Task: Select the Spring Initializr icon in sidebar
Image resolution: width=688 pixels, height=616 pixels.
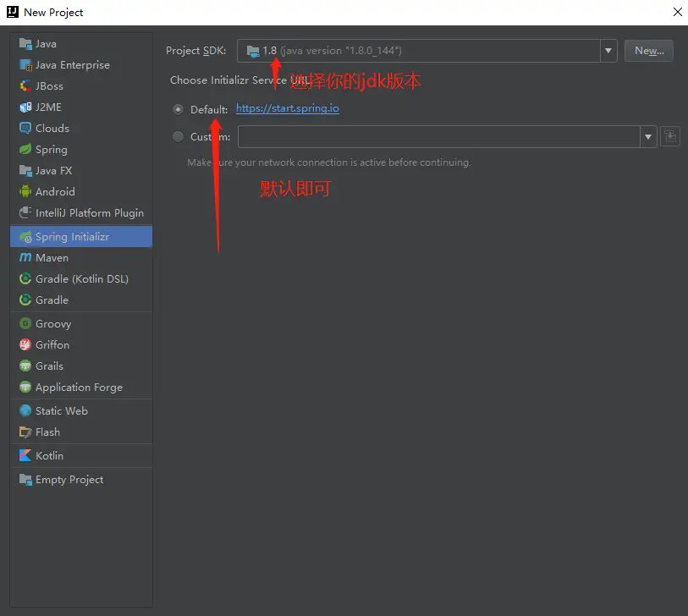Action: pyautogui.click(x=25, y=237)
